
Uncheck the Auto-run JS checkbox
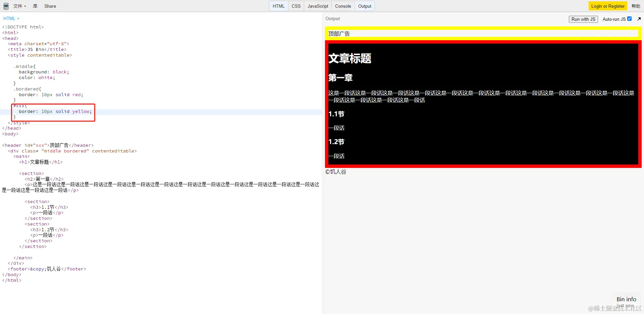630,19
